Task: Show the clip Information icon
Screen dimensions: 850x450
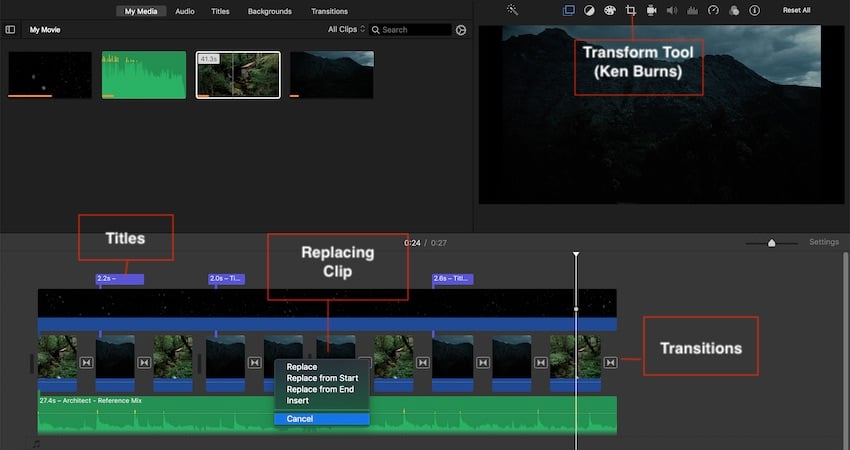Action: (755, 10)
